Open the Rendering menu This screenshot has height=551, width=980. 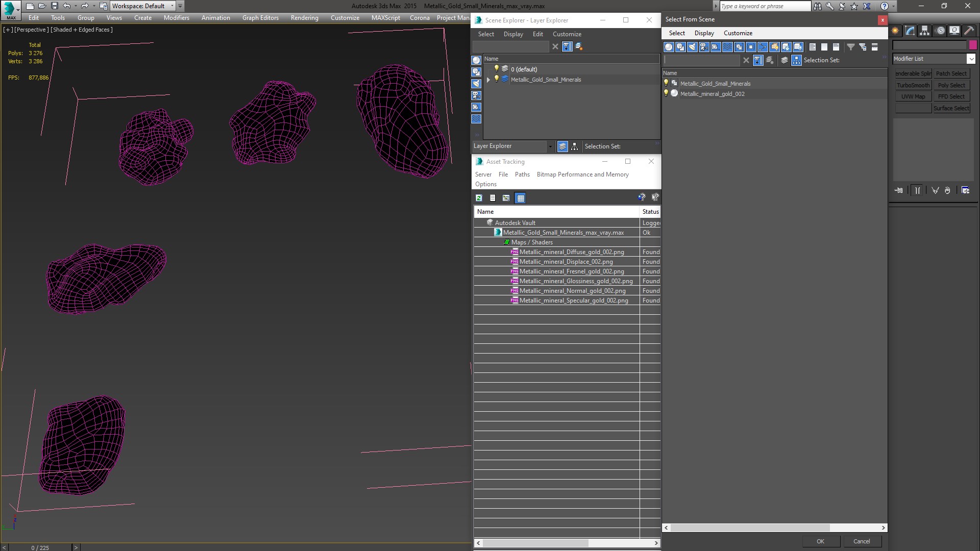[x=304, y=18]
